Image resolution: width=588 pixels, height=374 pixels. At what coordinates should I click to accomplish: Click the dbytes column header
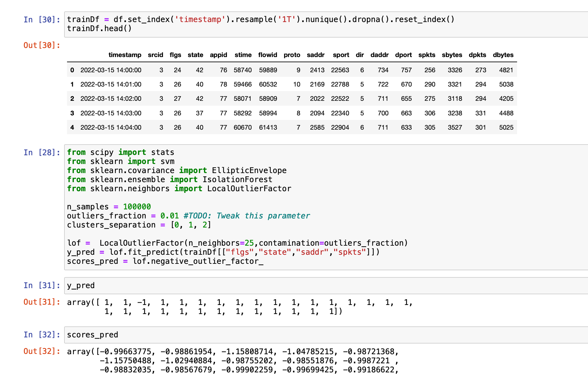(503, 55)
